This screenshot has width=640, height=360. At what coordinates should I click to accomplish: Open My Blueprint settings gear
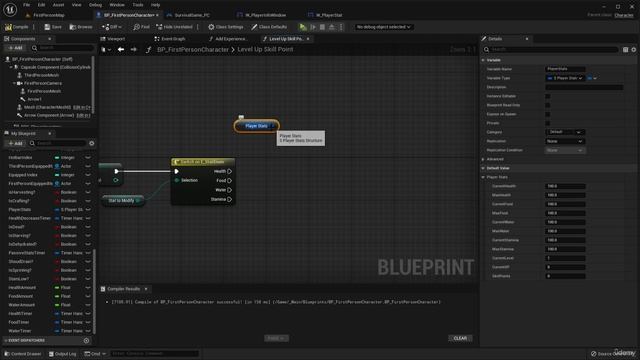(x=91, y=143)
